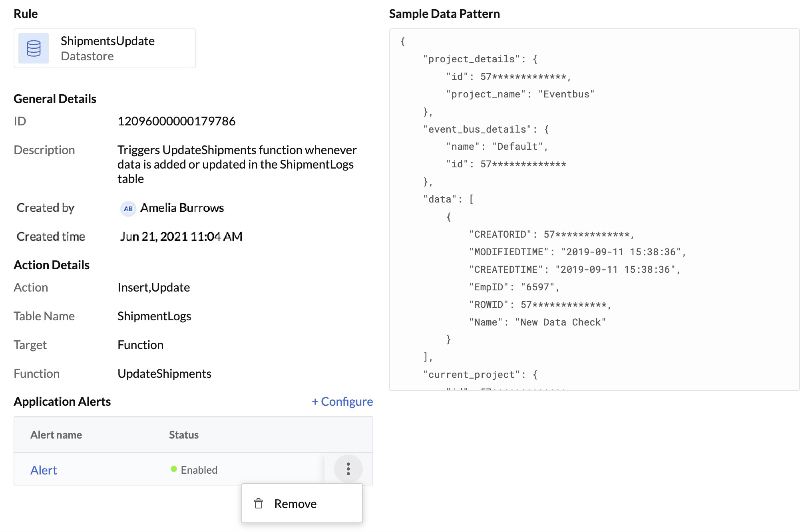Screen dimensions: 808x532
Task: Click the ShipmentLogs table name
Action: (154, 316)
